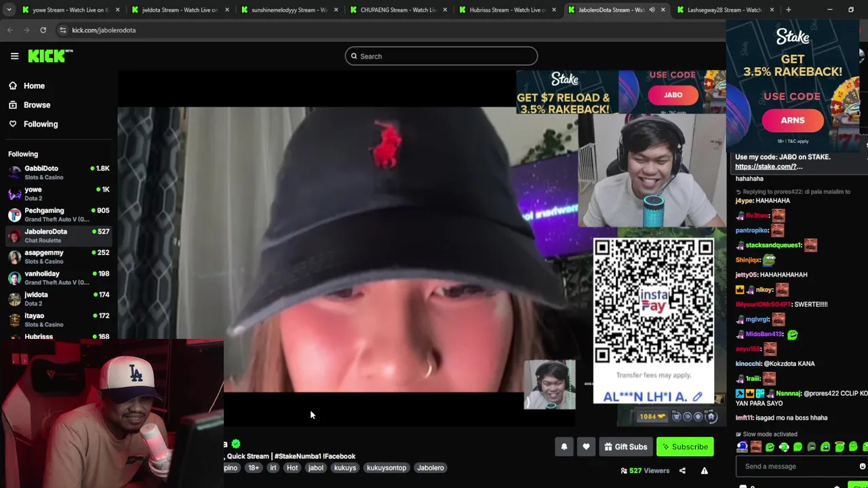This screenshot has width=868, height=488.
Task: Switch to the Hubrisss Stream browser tab
Action: click(507, 10)
